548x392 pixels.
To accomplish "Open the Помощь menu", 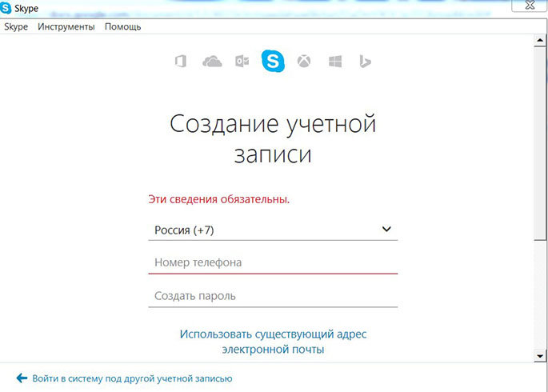I will click(122, 27).
